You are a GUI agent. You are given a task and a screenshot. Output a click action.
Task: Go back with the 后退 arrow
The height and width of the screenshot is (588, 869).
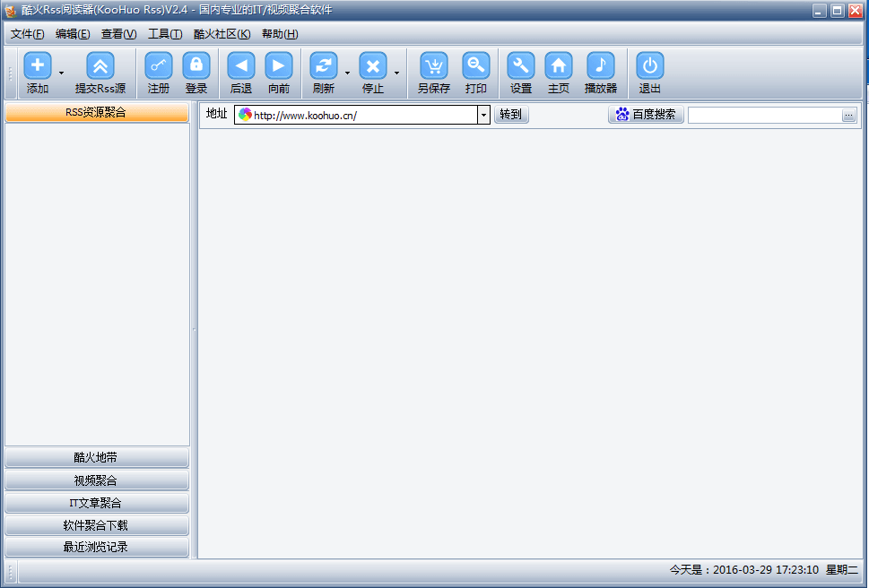(241, 66)
